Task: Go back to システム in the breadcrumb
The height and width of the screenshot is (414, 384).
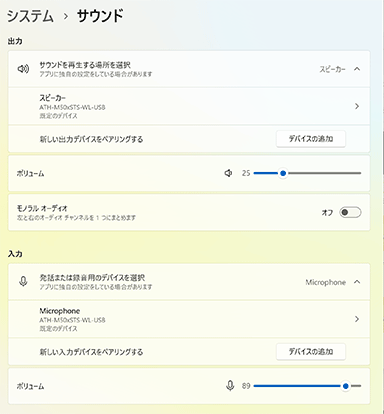Action: tap(30, 16)
